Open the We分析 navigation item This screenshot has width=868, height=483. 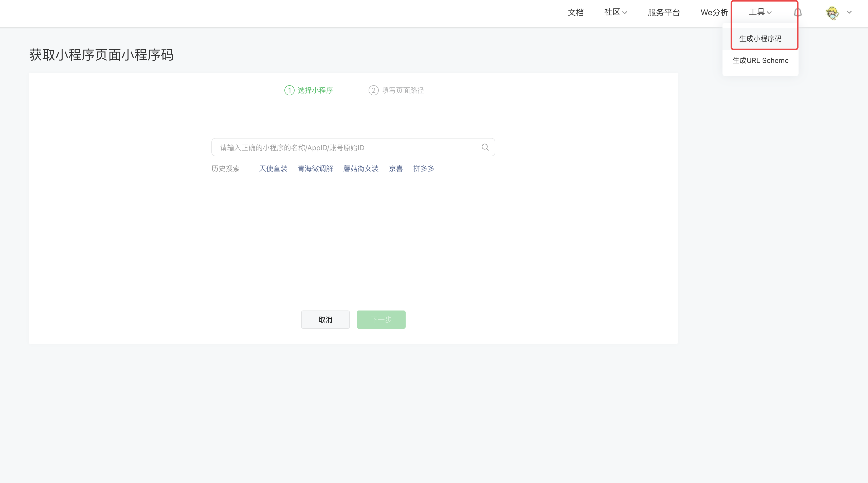(x=714, y=12)
